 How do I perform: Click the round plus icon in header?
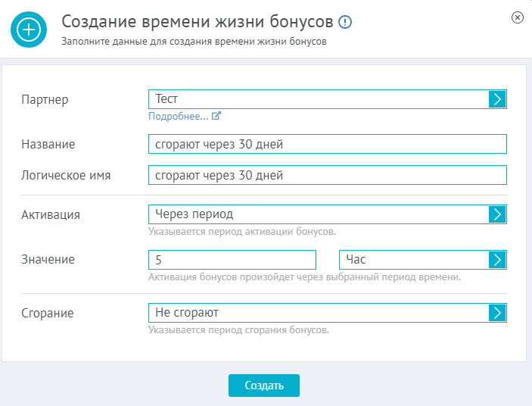pos(29,30)
